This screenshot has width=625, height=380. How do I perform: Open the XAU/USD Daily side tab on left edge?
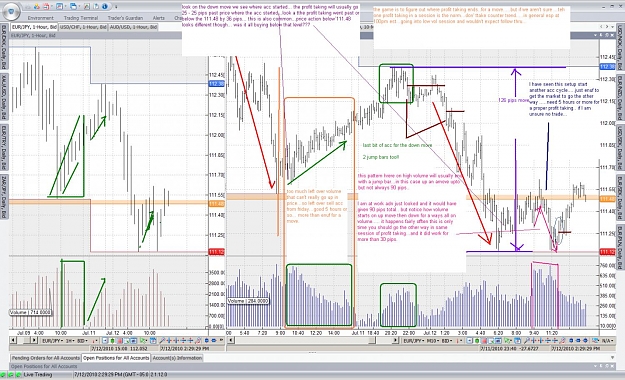point(4,97)
